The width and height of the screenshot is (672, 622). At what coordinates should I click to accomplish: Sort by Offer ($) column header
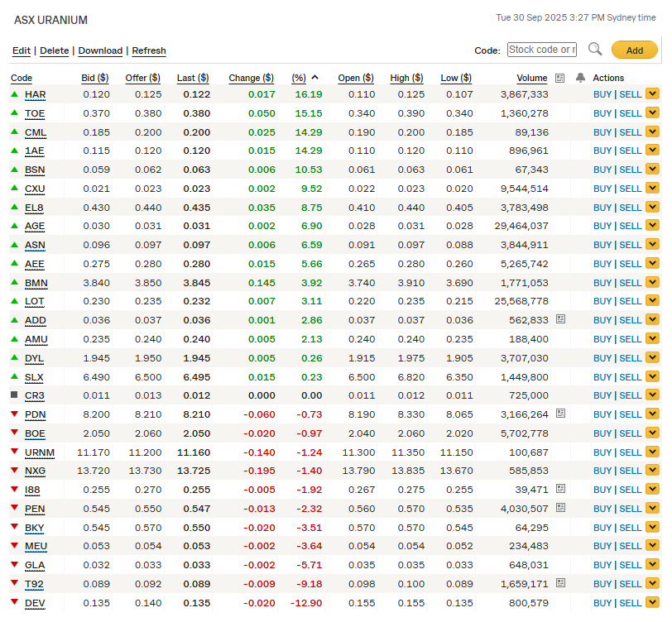pos(142,78)
